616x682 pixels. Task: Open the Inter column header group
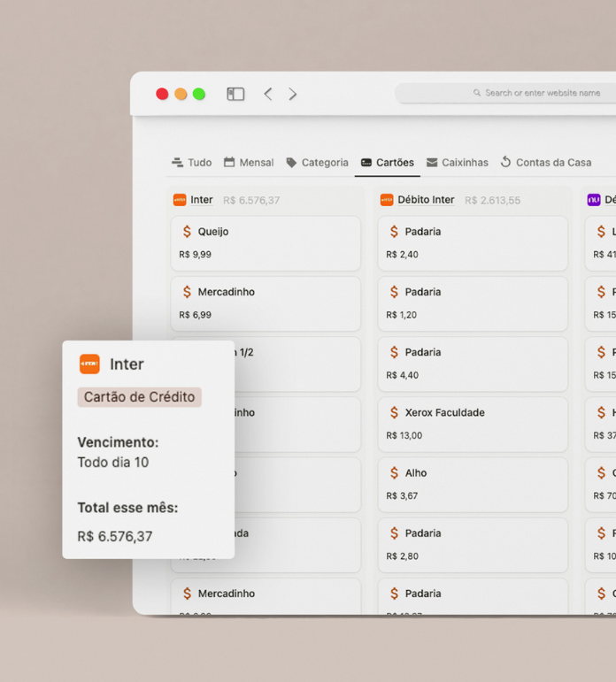[202, 200]
